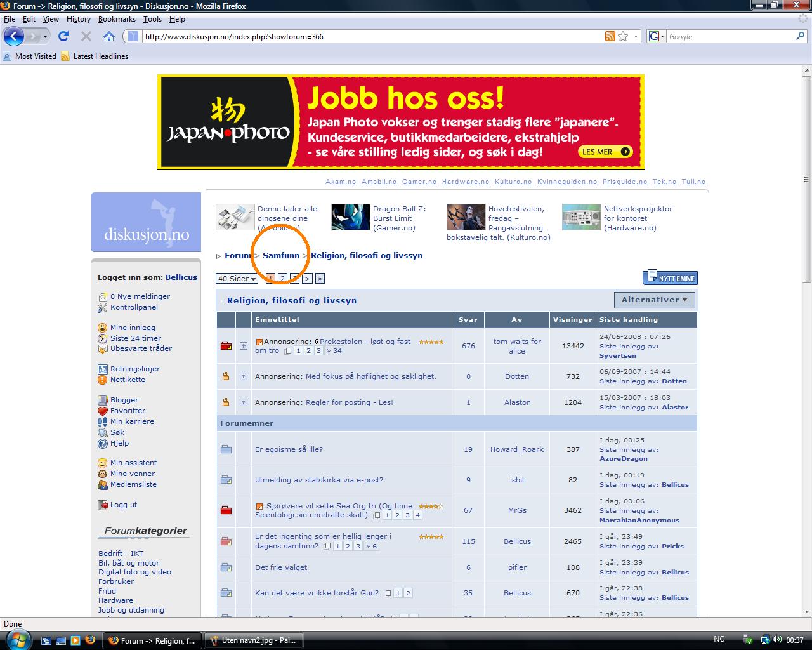812x650 pixels.
Task: Click the Google search input field
Action: 731,36
